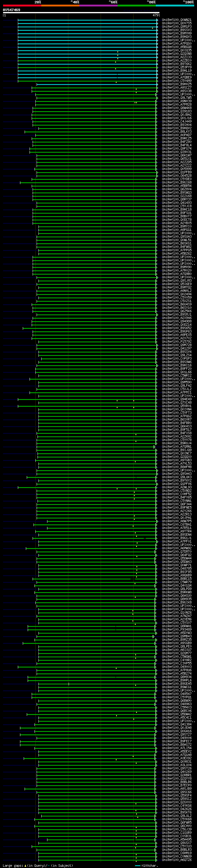Select the UniRef100_Q6K4S3 label

coord(176,426)
